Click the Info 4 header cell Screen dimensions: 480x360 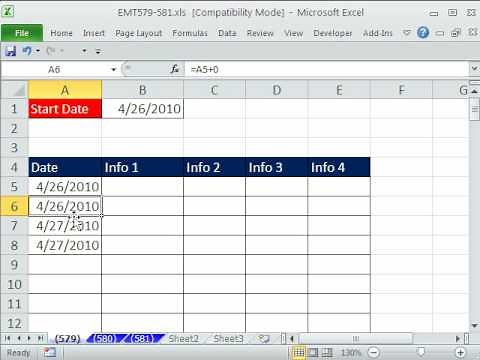[339, 167]
